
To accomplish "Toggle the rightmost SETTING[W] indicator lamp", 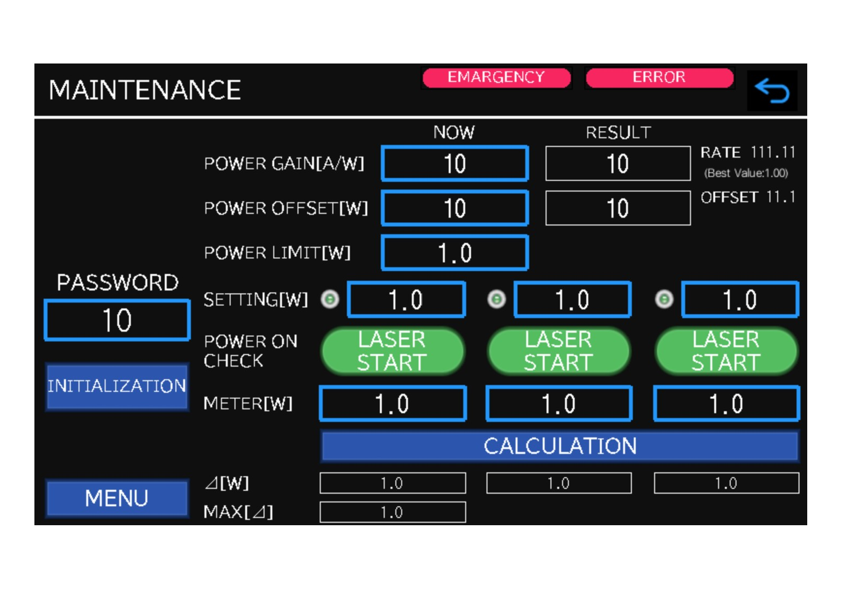I will click(664, 299).
